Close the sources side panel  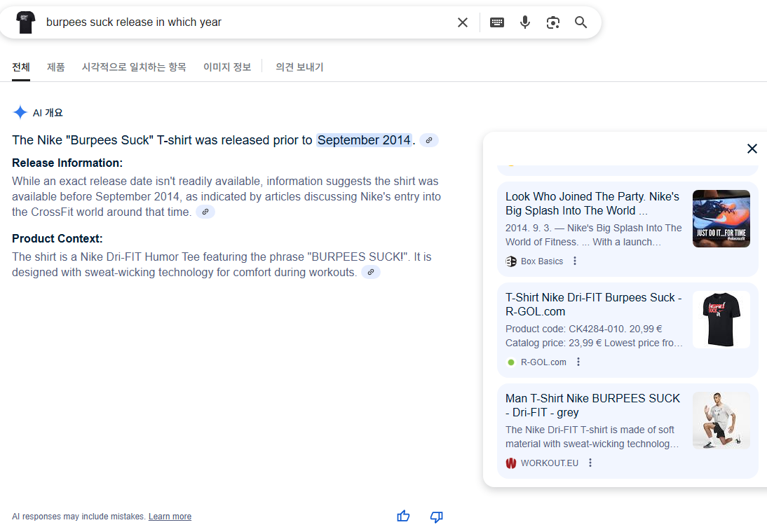[x=752, y=149]
